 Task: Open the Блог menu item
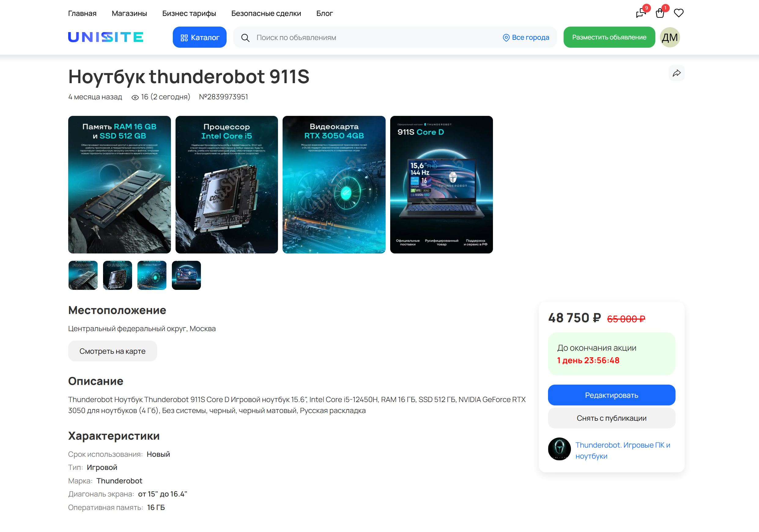[325, 13]
